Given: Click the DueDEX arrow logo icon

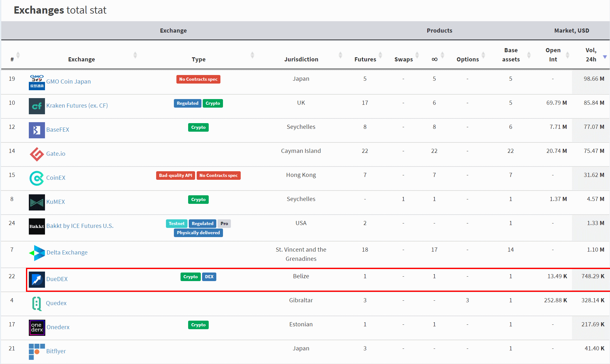Looking at the screenshot, I should point(37,279).
